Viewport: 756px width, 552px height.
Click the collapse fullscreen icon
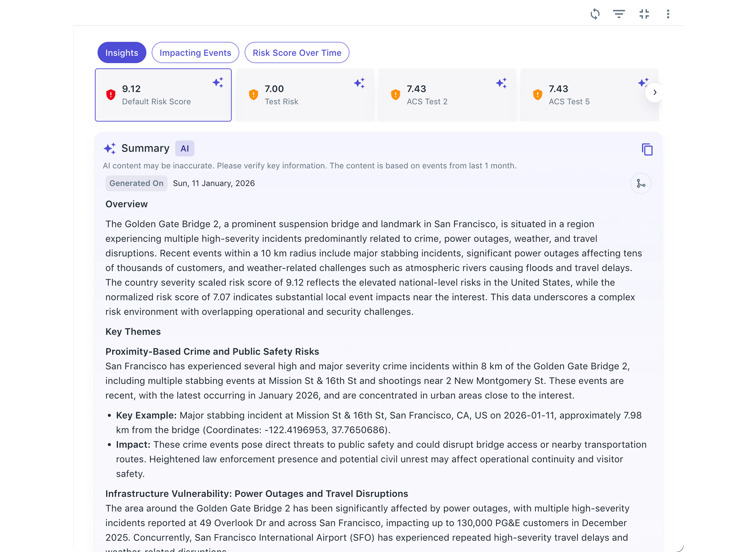pos(644,14)
